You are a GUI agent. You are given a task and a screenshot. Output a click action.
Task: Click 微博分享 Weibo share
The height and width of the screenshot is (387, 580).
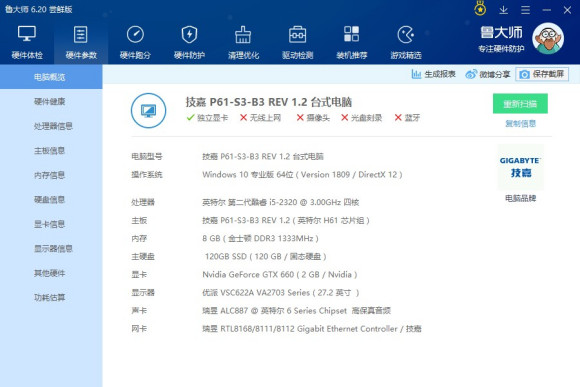(x=488, y=74)
